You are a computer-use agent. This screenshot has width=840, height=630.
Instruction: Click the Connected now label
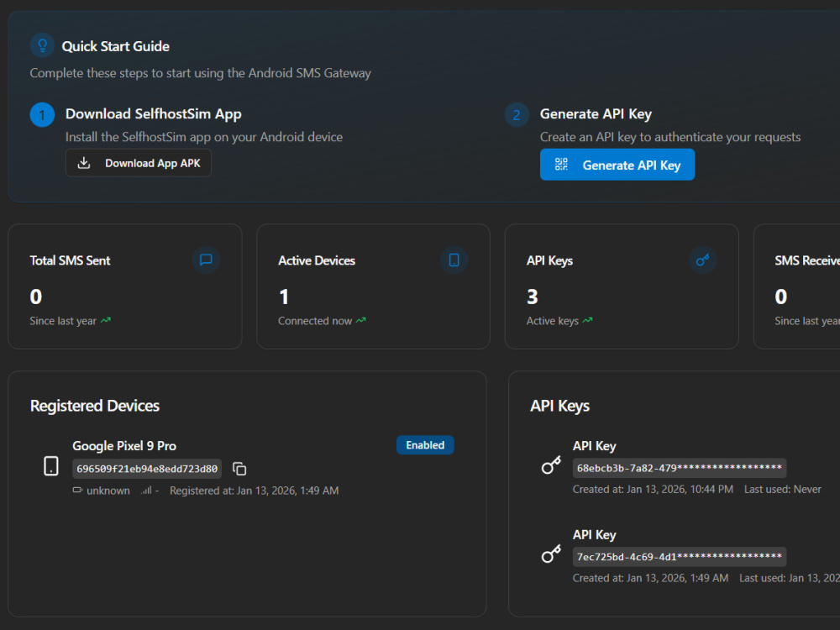(x=315, y=321)
